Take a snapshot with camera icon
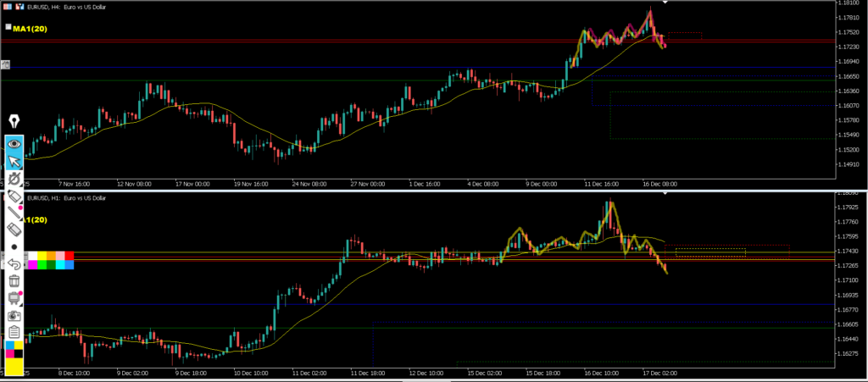The image size is (868, 382). click(x=14, y=316)
